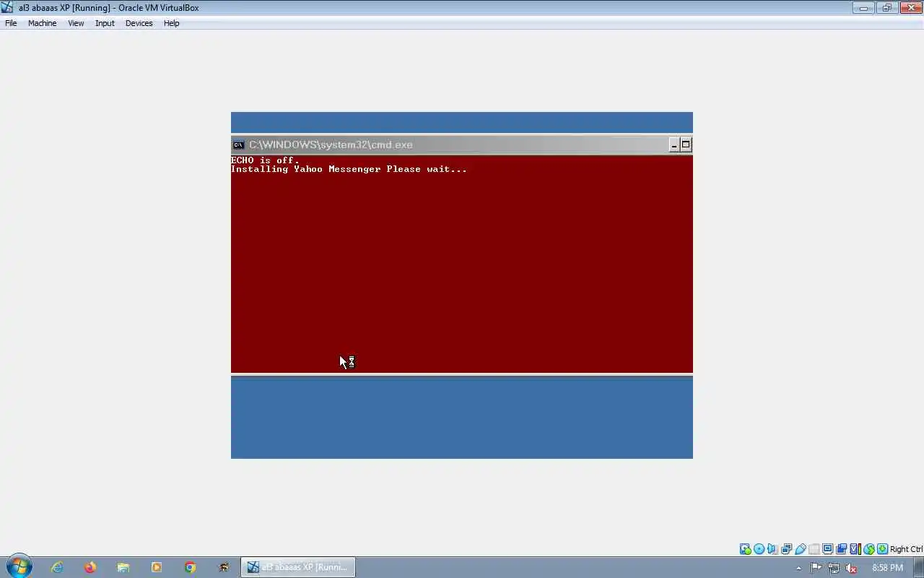
Task: Click the recording status icon
Action: click(841, 549)
